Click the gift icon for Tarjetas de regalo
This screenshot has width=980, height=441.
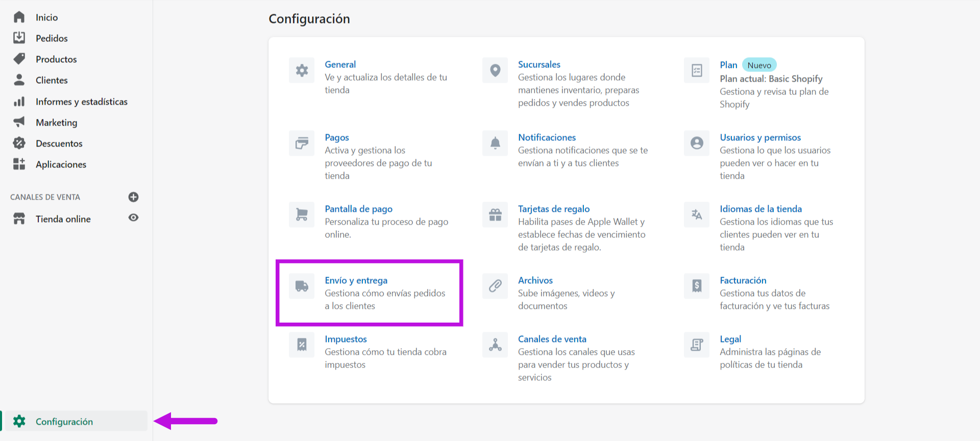[495, 214]
